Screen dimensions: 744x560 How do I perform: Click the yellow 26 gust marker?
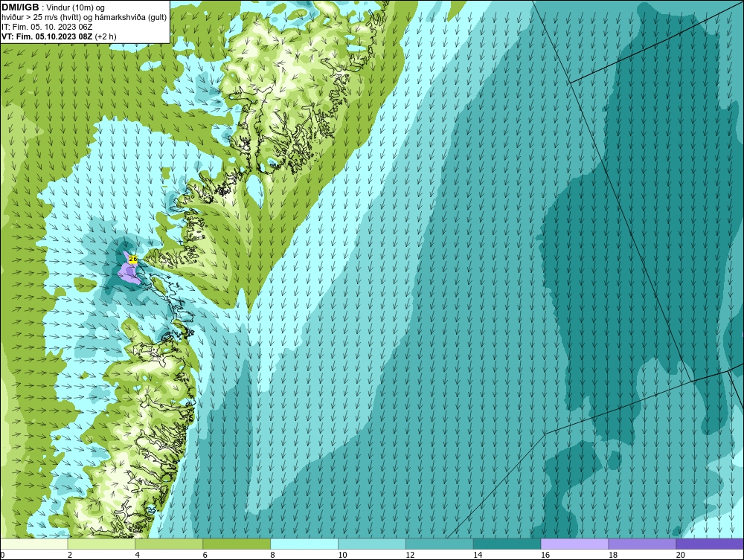click(133, 259)
